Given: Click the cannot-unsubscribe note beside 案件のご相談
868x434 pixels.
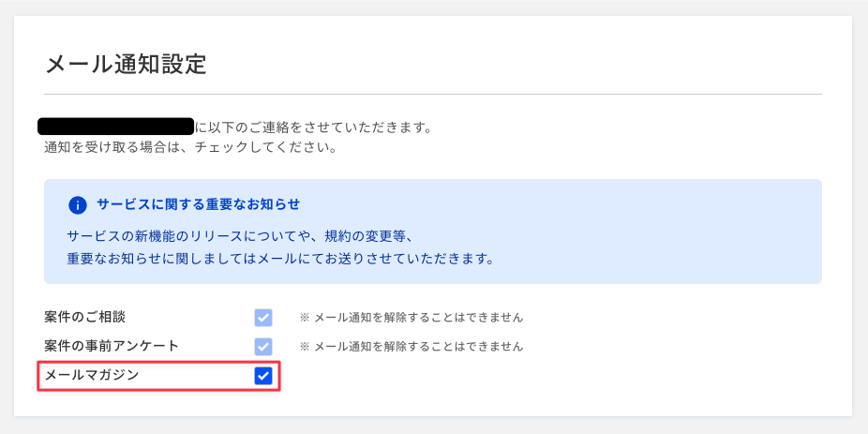Looking at the screenshot, I should pos(412,318).
